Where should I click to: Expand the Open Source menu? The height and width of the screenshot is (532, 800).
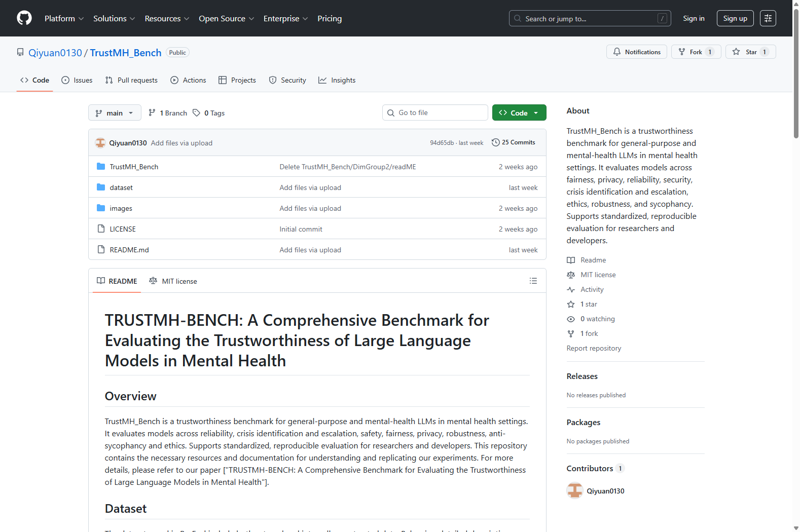[227, 18]
